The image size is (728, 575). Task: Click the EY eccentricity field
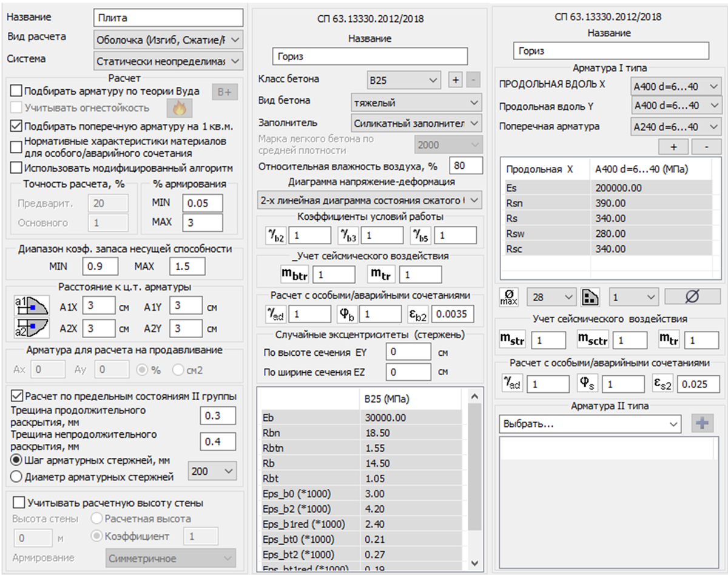click(409, 352)
